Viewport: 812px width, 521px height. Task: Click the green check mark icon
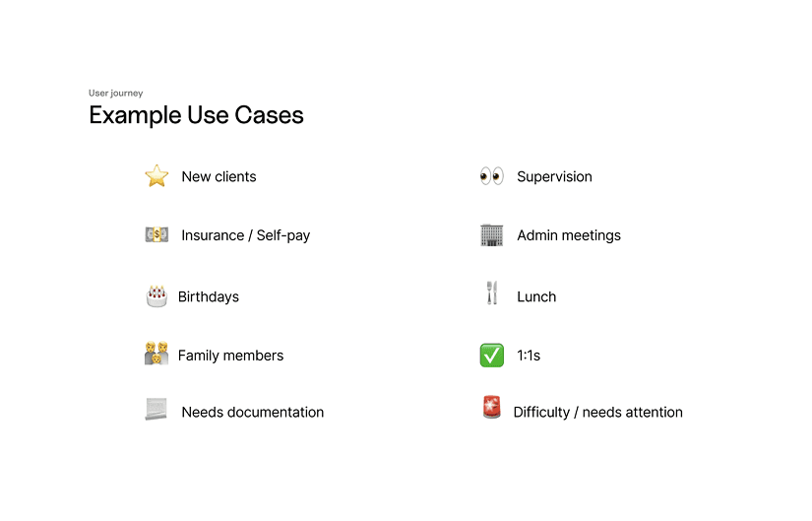(x=491, y=356)
